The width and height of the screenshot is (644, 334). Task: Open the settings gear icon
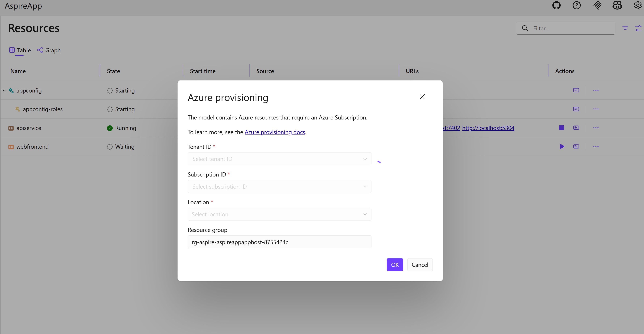point(638,5)
